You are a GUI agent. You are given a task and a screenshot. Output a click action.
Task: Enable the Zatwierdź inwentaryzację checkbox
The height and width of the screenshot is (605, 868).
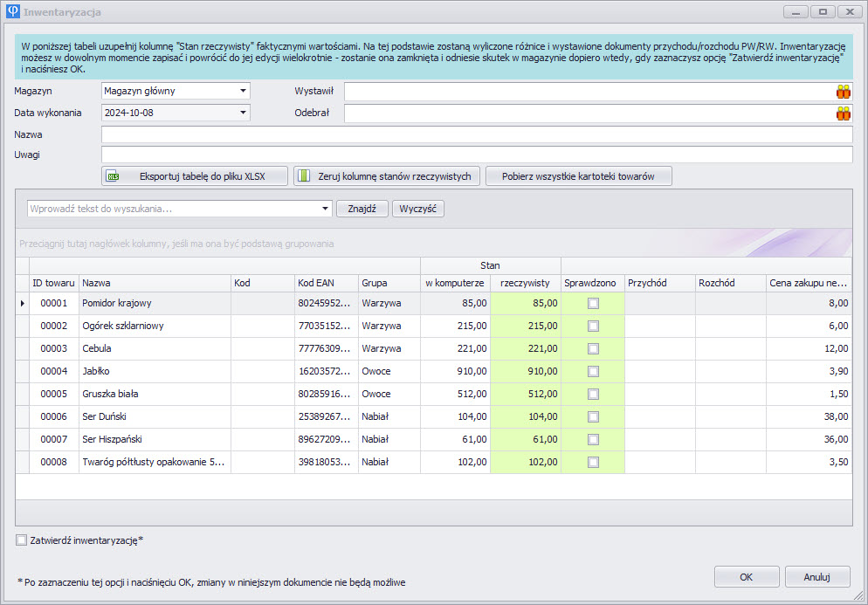coord(22,540)
